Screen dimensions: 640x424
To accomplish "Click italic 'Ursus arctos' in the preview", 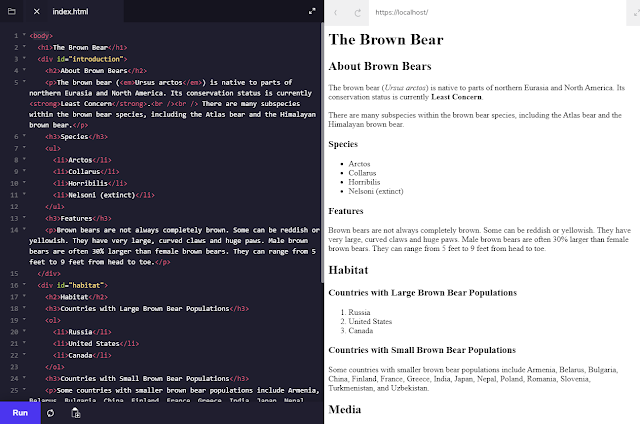I will click(x=405, y=88).
